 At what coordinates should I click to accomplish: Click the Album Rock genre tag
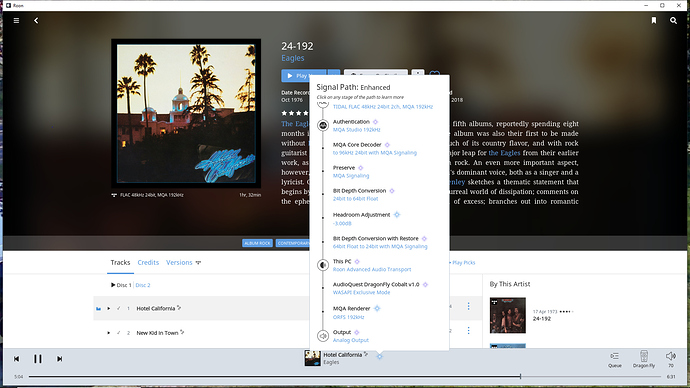coord(257,243)
